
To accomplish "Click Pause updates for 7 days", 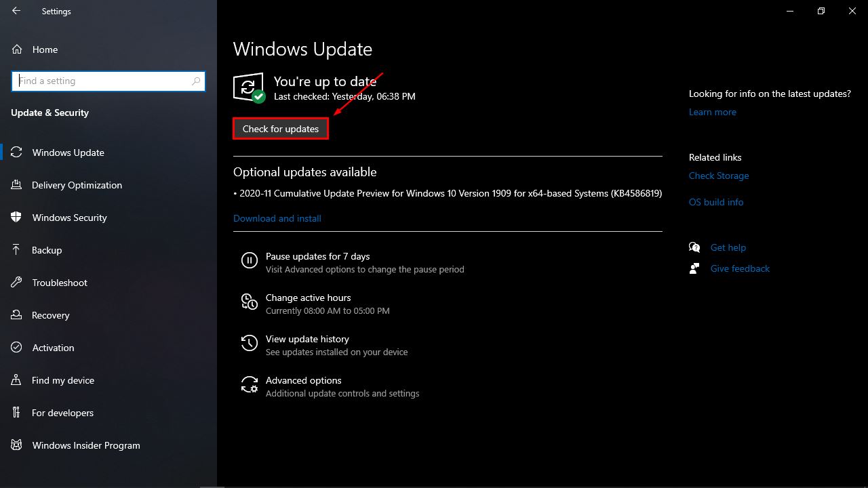I will tap(318, 256).
